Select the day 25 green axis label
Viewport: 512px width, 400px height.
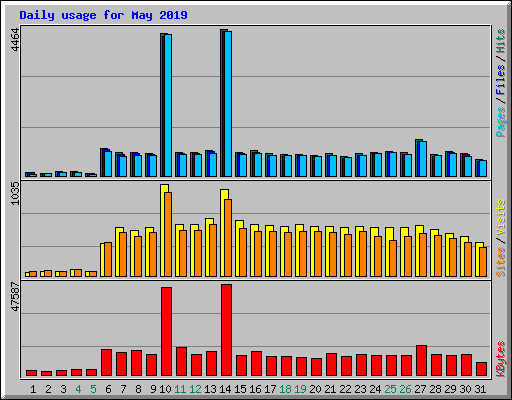(390, 389)
